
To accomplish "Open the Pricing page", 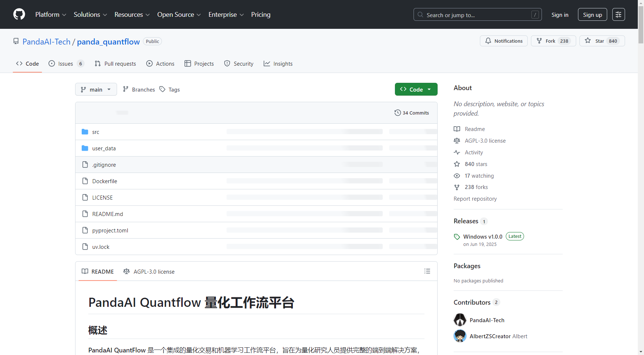I will click(x=261, y=15).
